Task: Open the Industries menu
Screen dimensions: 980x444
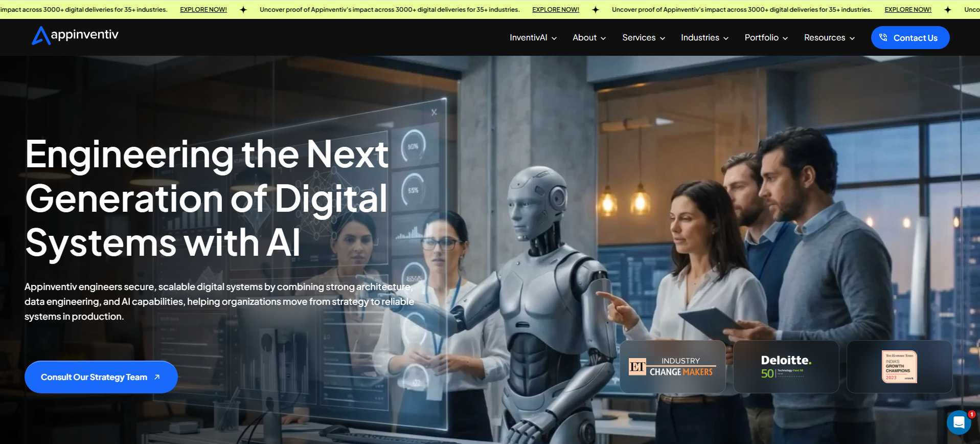Action: pyautogui.click(x=704, y=38)
